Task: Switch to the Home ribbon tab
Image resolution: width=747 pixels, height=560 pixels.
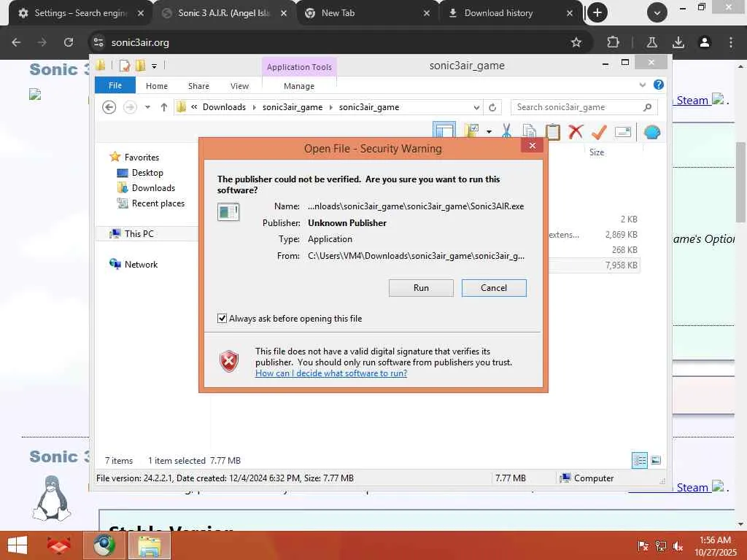Action: (157, 86)
